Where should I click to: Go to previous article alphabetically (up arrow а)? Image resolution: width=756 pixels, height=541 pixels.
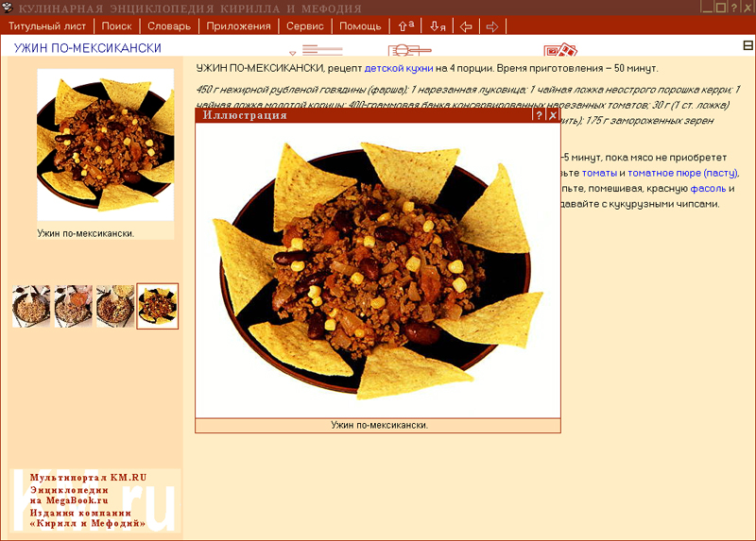point(406,26)
